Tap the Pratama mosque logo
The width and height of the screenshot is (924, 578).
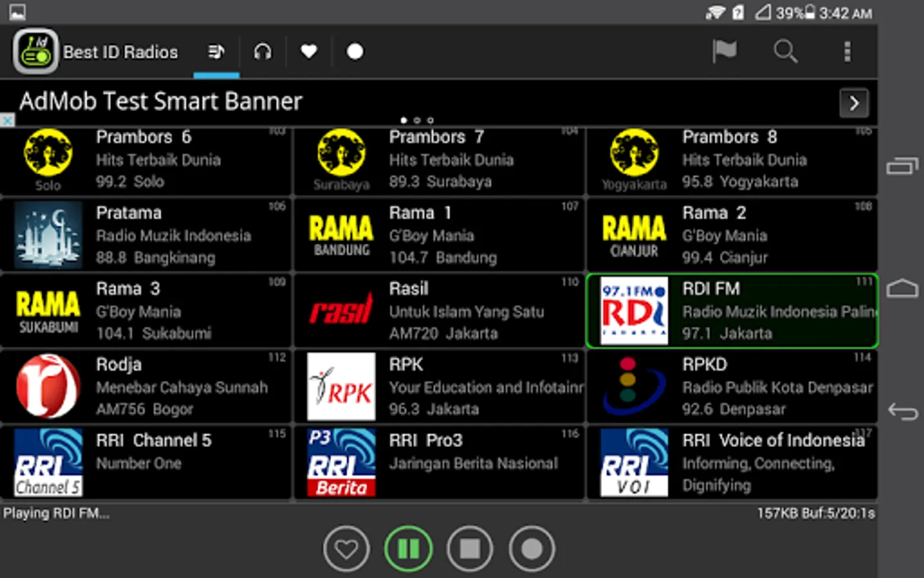tap(48, 234)
